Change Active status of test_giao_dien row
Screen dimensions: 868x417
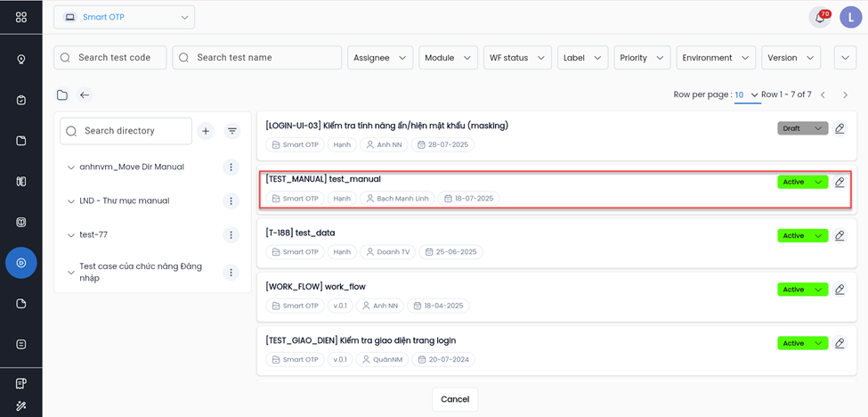point(802,343)
